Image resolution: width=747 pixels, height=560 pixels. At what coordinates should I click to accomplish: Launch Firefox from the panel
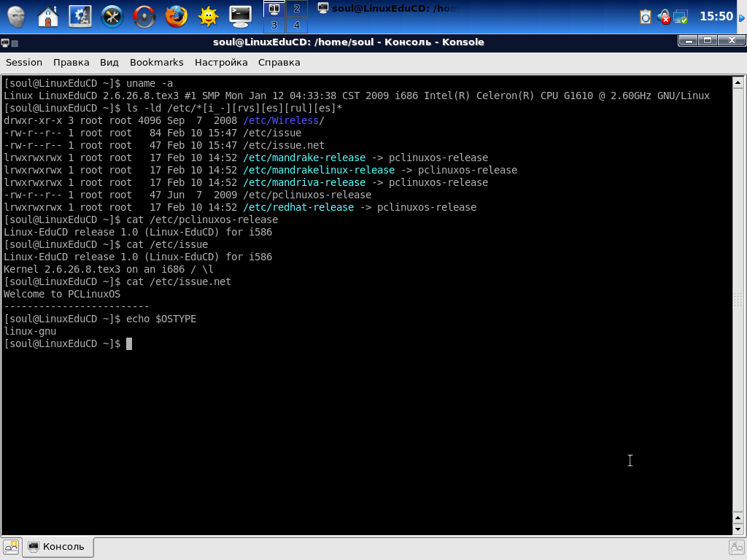pos(177,16)
